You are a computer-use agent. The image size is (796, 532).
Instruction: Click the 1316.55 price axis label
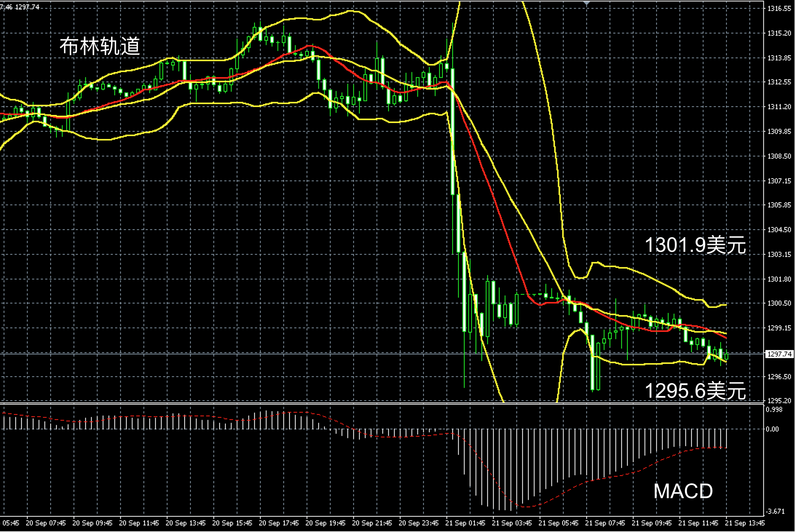779,9
